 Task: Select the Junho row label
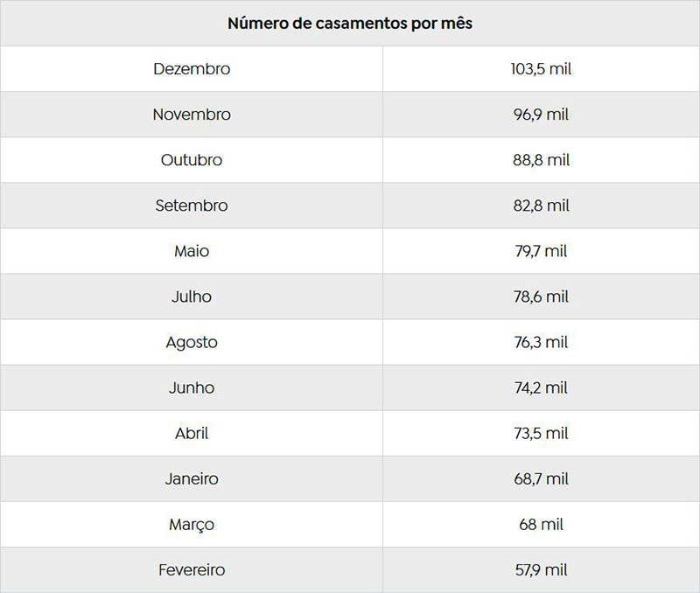point(192,387)
